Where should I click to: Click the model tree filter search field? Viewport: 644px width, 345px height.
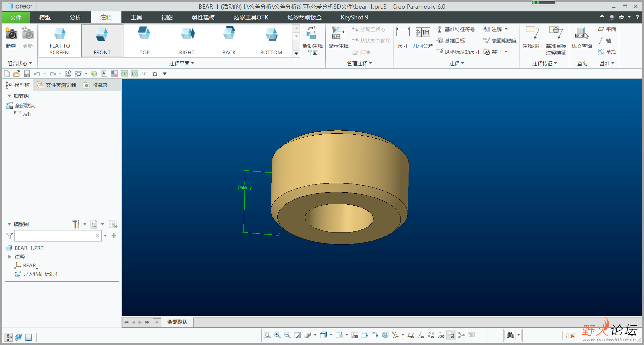click(x=58, y=236)
